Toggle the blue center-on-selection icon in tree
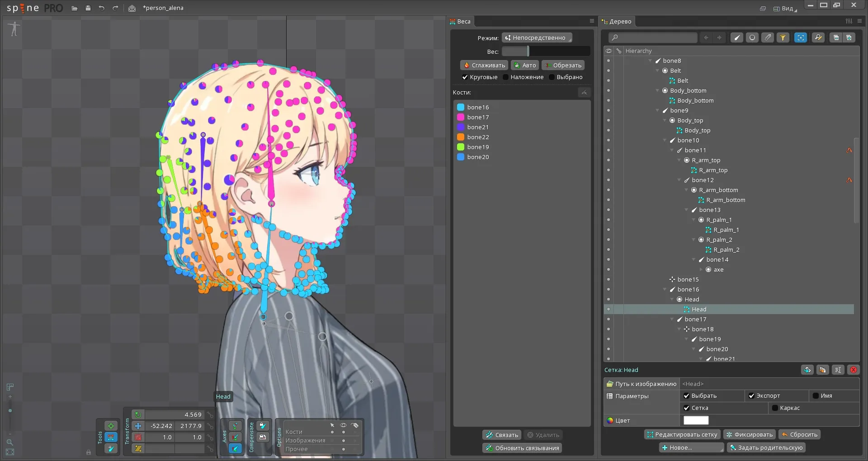This screenshot has height=461, width=868. (801, 38)
